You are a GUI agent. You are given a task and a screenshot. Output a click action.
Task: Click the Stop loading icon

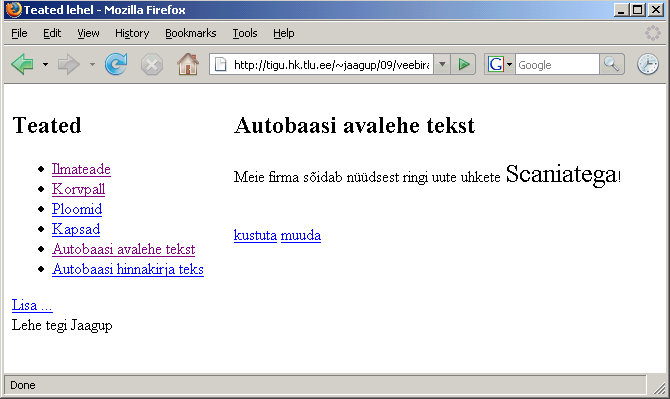(x=152, y=65)
